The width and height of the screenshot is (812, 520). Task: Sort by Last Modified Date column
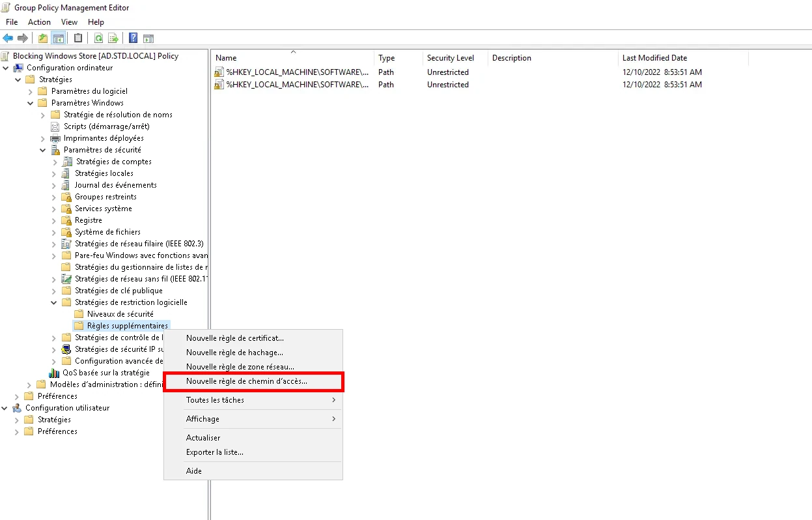(x=654, y=58)
